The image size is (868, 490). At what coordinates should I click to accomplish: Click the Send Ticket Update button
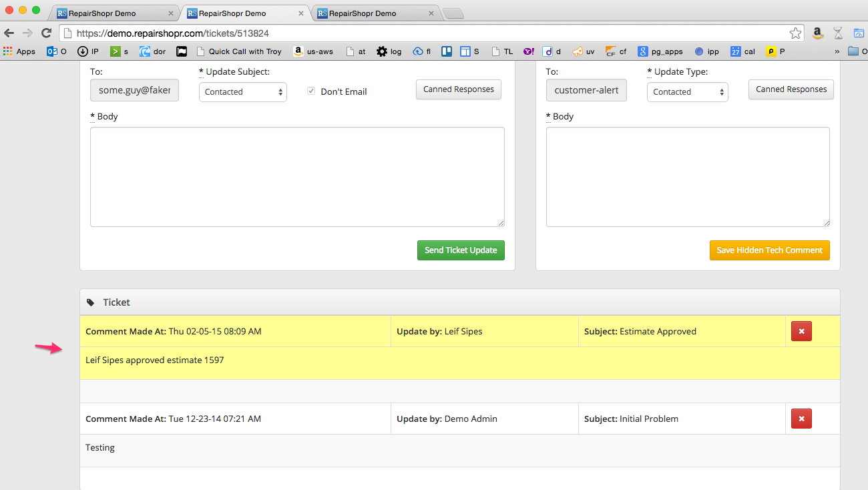tap(461, 250)
